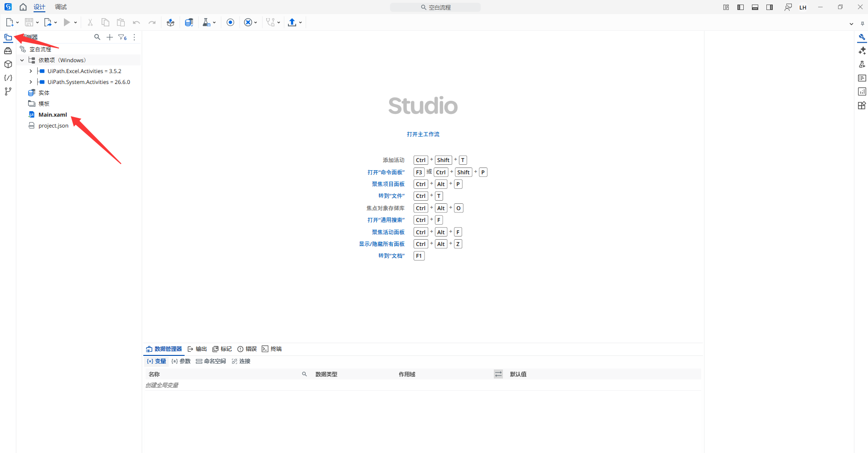Select the 命名空间 sub-tab
The image size is (868, 453).
[x=211, y=361]
